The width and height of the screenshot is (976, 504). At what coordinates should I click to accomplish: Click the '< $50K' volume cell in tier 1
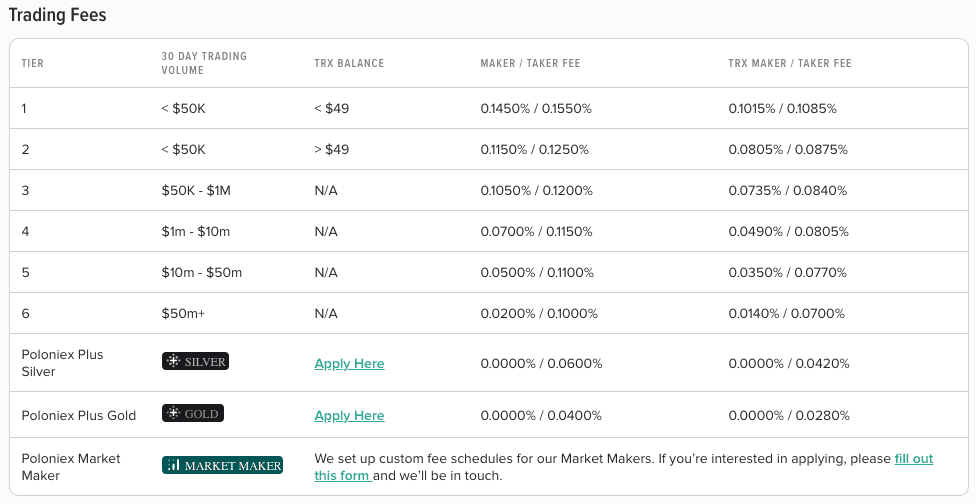pyautogui.click(x=183, y=108)
